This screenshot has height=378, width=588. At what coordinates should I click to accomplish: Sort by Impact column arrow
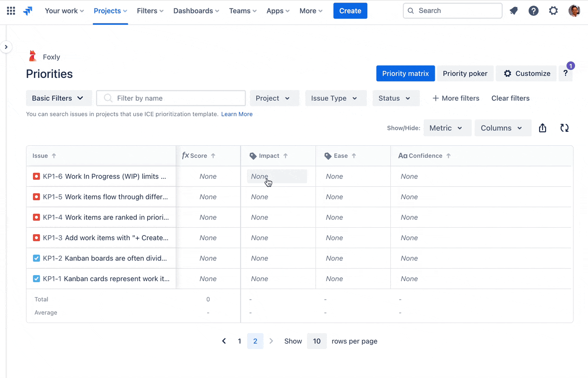[286, 156]
